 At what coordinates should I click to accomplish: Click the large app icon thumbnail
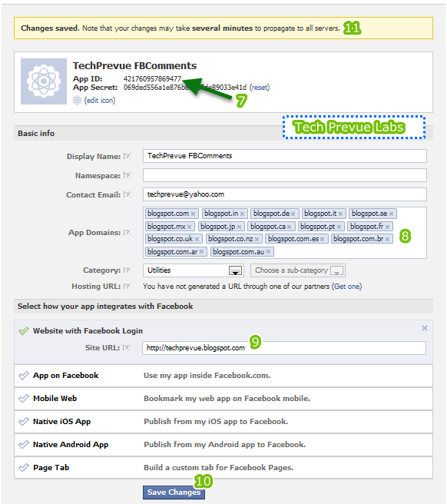point(44,81)
